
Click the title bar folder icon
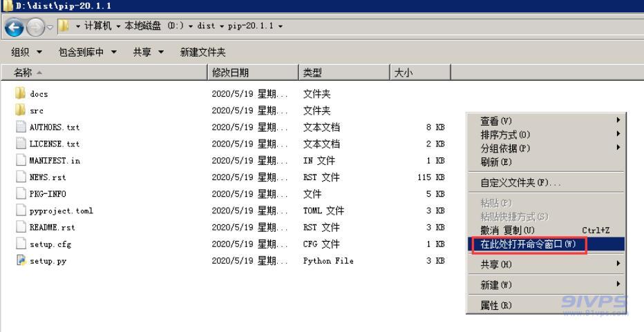pyautogui.click(x=8, y=6)
